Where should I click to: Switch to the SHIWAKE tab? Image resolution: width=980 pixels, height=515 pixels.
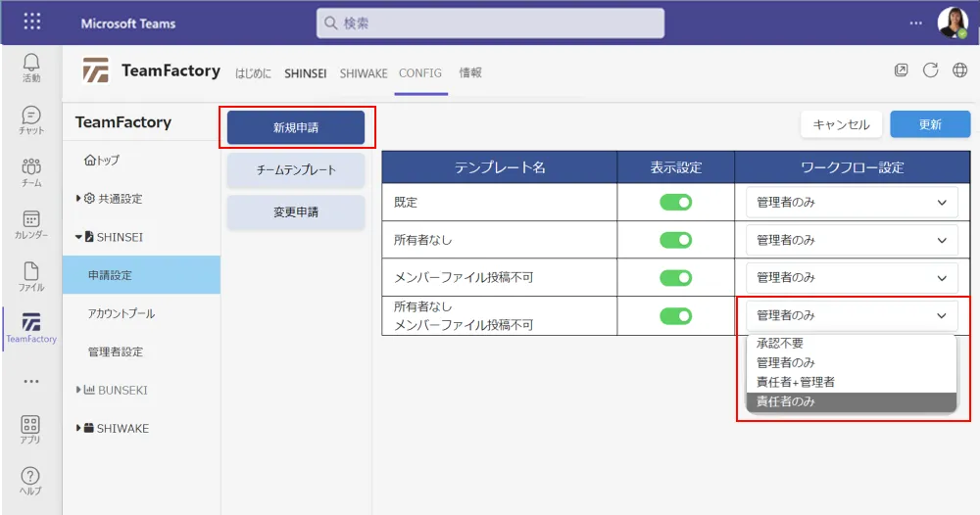click(x=364, y=73)
